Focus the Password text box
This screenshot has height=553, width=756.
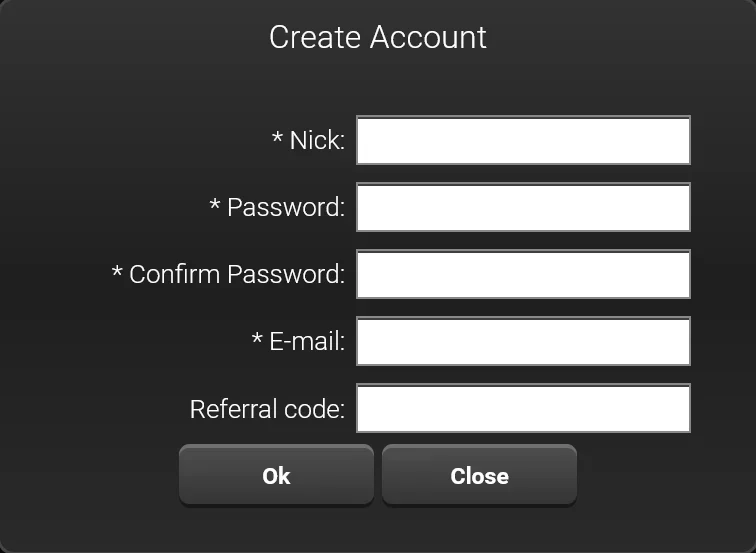point(523,208)
